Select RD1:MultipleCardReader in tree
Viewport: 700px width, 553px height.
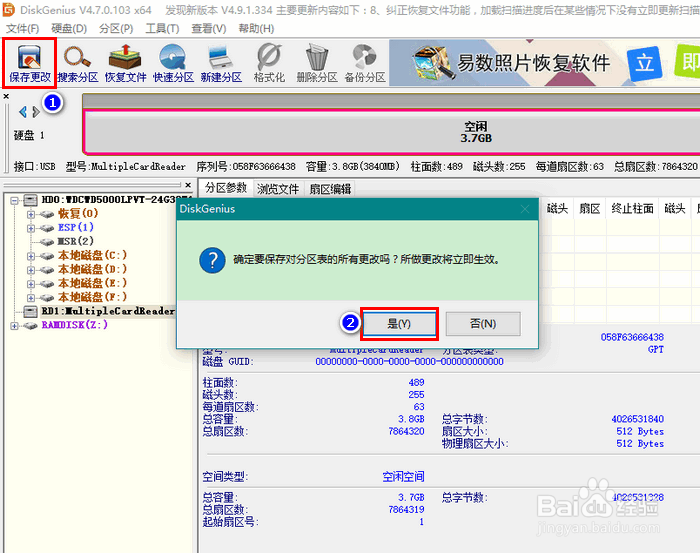coord(108,311)
